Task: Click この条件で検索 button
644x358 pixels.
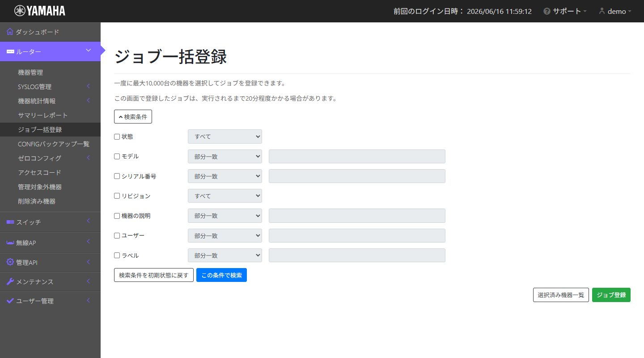Action: (x=221, y=275)
